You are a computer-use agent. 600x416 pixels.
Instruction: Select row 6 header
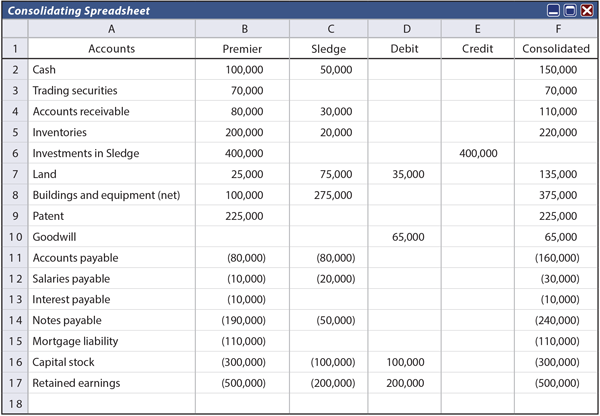(15, 153)
